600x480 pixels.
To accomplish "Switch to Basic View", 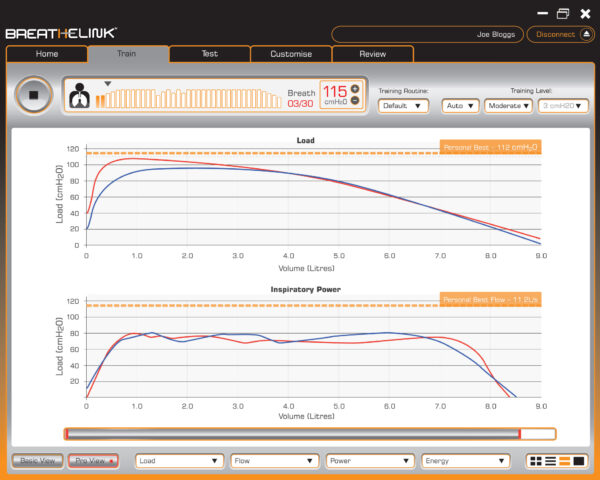I will [x=36, y=461].
